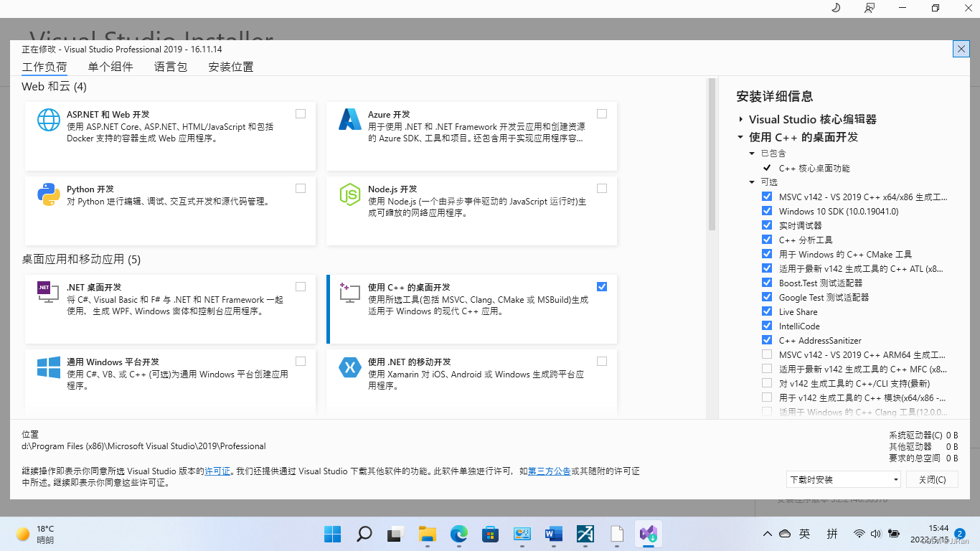
Task: Uncheck the Desktop development with C++ workload
Action: [x=602, y=286]
